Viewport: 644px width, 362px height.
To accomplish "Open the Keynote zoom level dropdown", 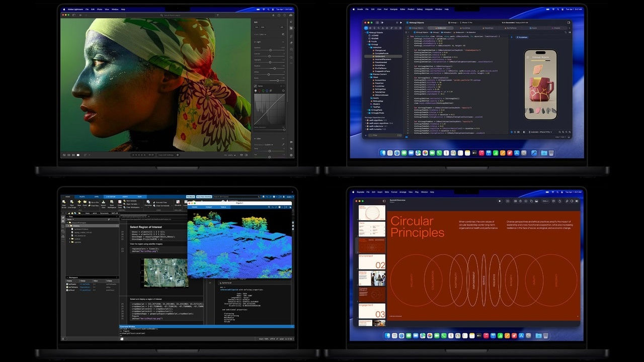I will [545, 201].
